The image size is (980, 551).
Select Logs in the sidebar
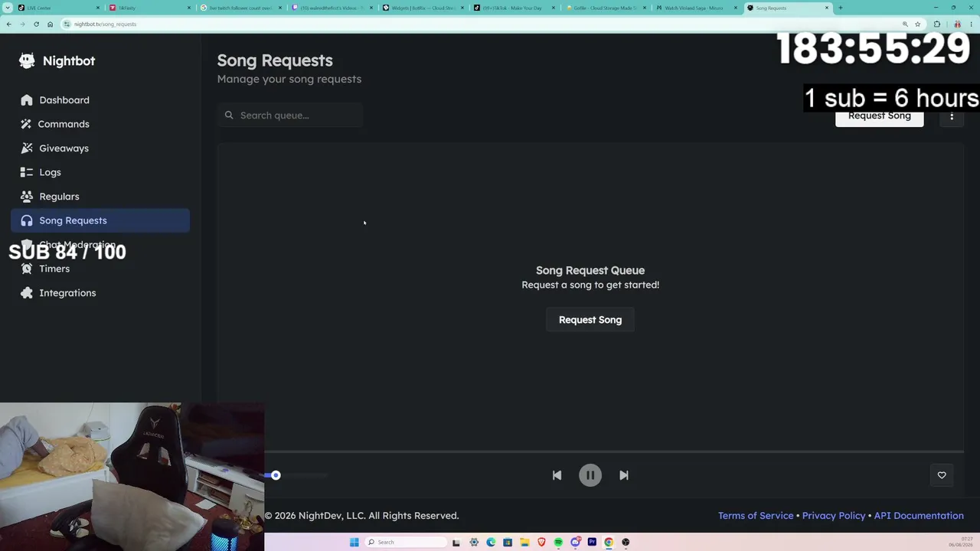[x=100, y=172]
